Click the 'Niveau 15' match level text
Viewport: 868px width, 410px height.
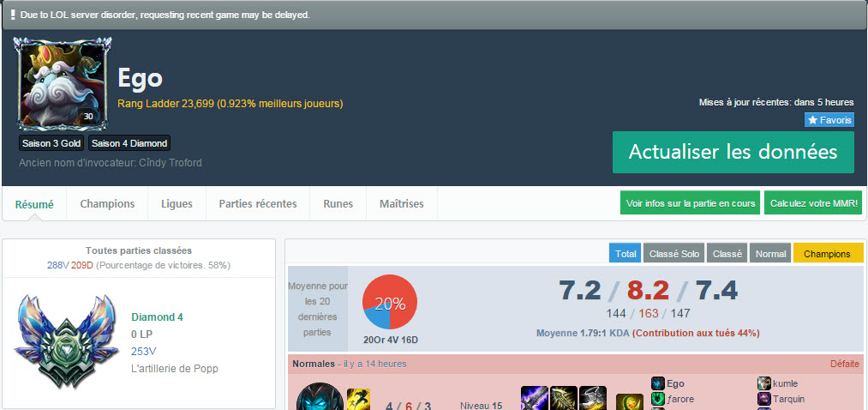click(481, 406)
